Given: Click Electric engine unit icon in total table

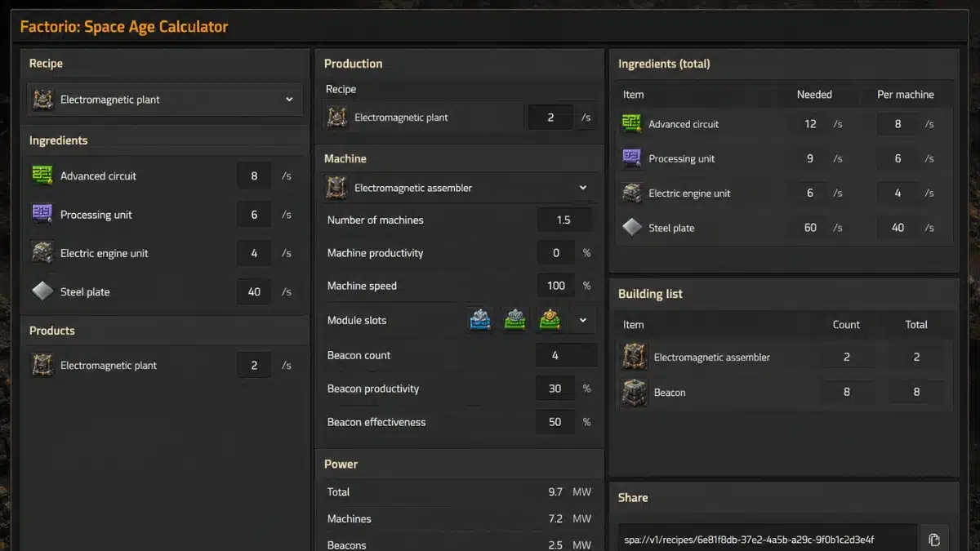Looking at the screenshot, I should click(632, 193).
